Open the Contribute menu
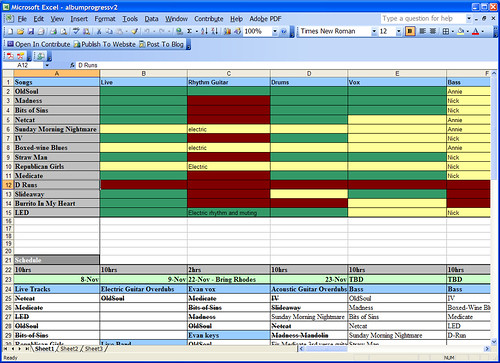The width and height of the screenshot is (500, 363). pos(209,19)
